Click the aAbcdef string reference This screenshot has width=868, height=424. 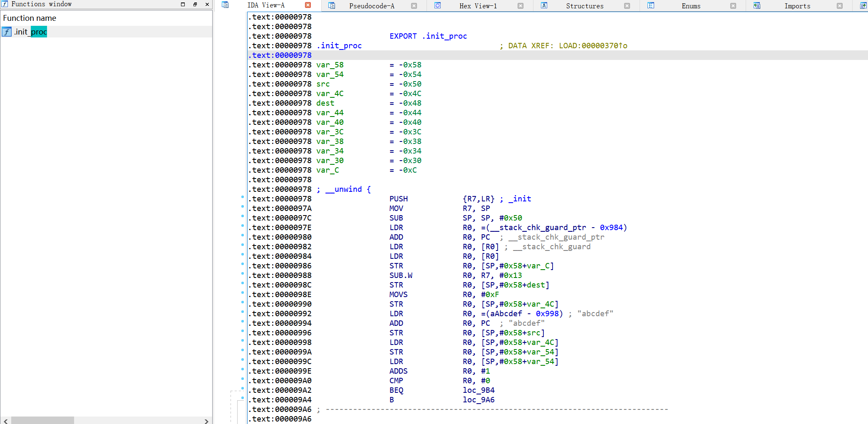tap(506, 314)
